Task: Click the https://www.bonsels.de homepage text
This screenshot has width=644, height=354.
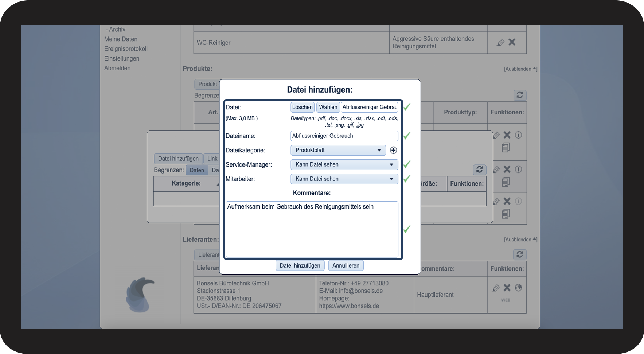Action: coord(349,306)
